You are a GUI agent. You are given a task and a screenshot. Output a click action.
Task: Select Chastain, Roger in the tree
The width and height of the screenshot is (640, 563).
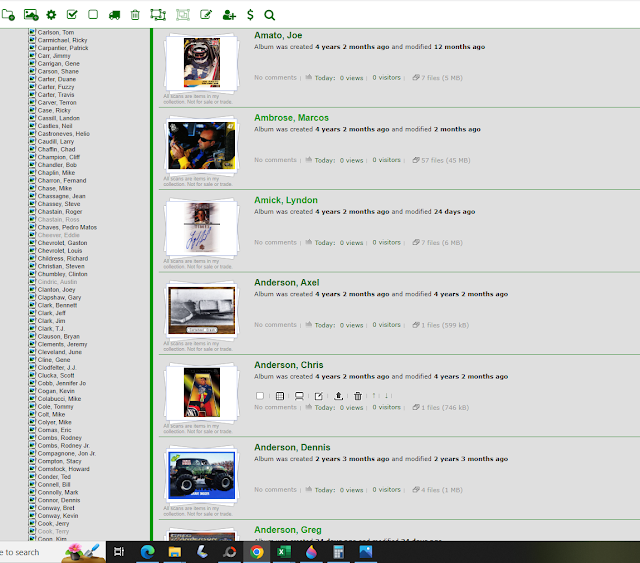pos(60,212)
